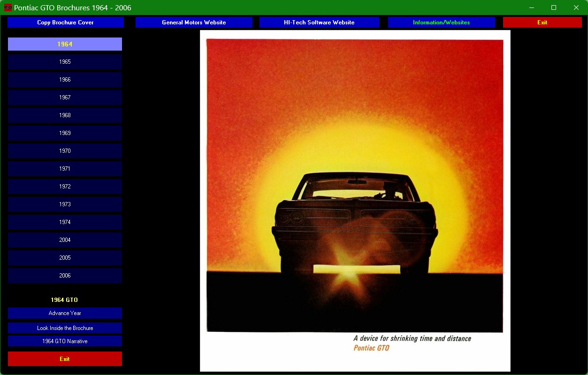Click the Advance Year button
Image resolution: width=588 pixels, height=375 pixels.
click(x=65, y=313)
